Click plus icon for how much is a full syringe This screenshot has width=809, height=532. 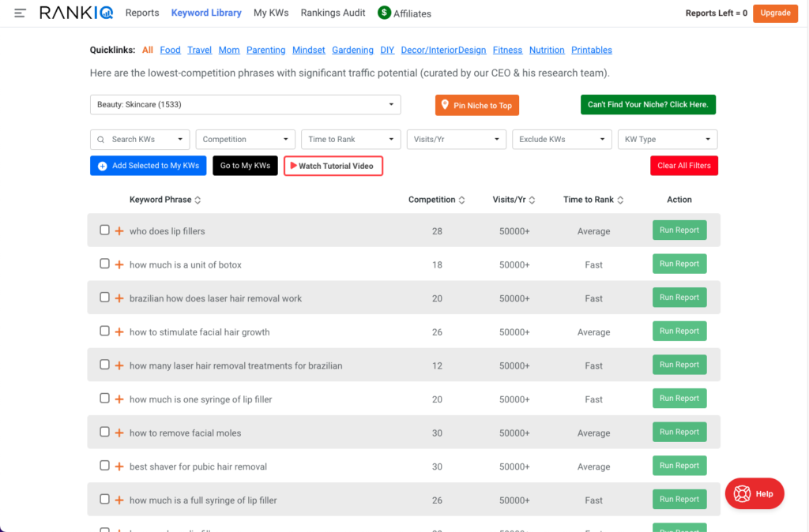pos(119,500)
